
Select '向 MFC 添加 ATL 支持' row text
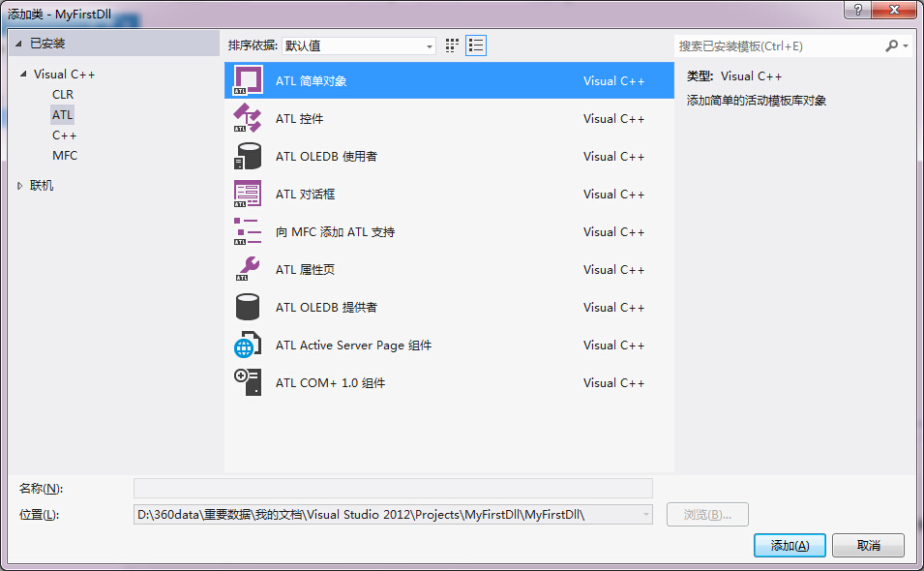[336, 231]
